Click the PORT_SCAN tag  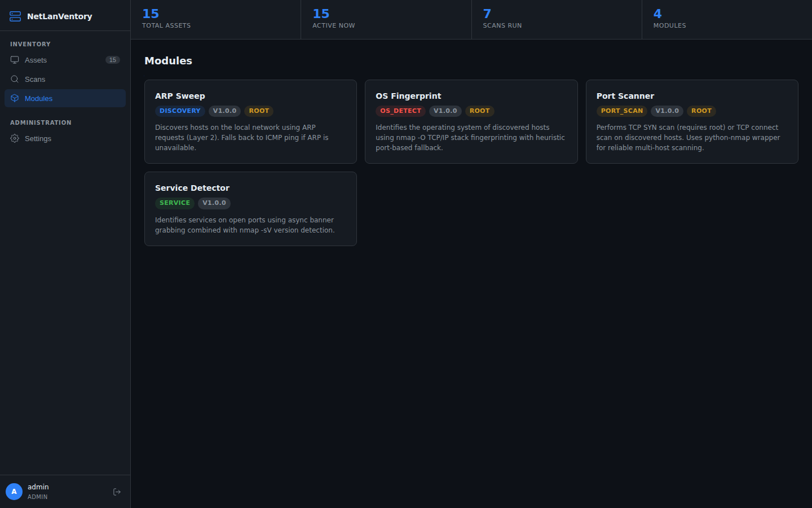[x=622, y=111]
